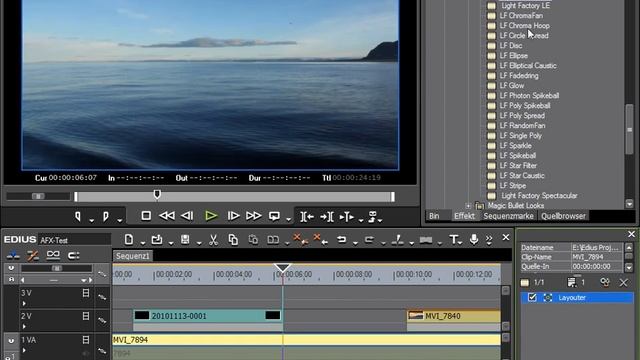
Task: Show more timeline toolbar tools
Action: 489,240
